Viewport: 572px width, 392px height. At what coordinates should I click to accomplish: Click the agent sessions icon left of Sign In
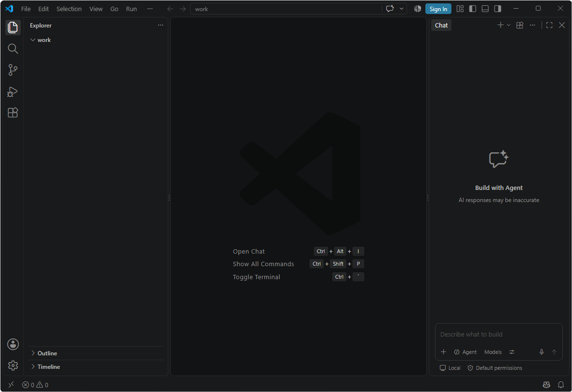pos(418,9)
